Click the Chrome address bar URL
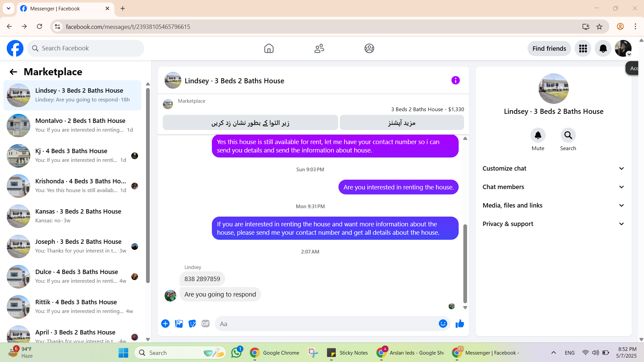The height and width of the screenshot is (362, 644). (x=128, y=27)
